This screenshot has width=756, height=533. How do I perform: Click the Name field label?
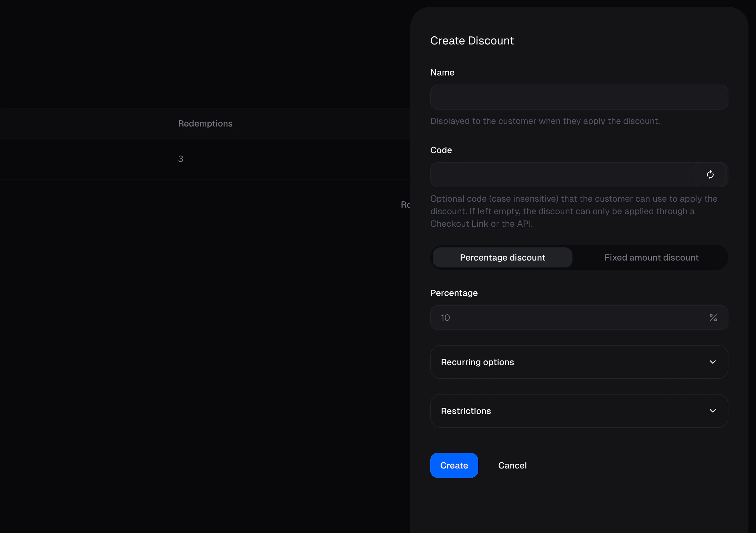442,72
